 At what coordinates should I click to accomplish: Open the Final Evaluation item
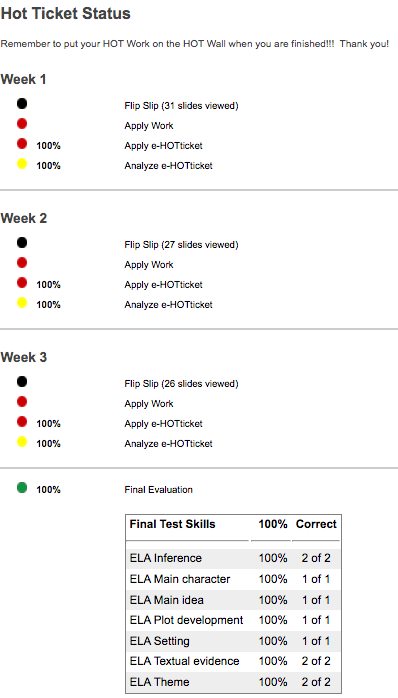pyautogui.click(x=158, y=490)
